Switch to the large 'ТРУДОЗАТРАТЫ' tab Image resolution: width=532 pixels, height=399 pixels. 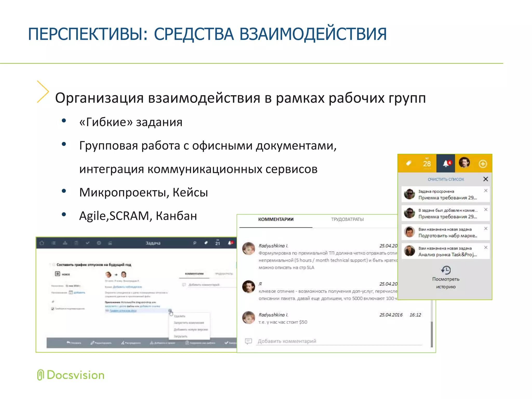point(347,220)
